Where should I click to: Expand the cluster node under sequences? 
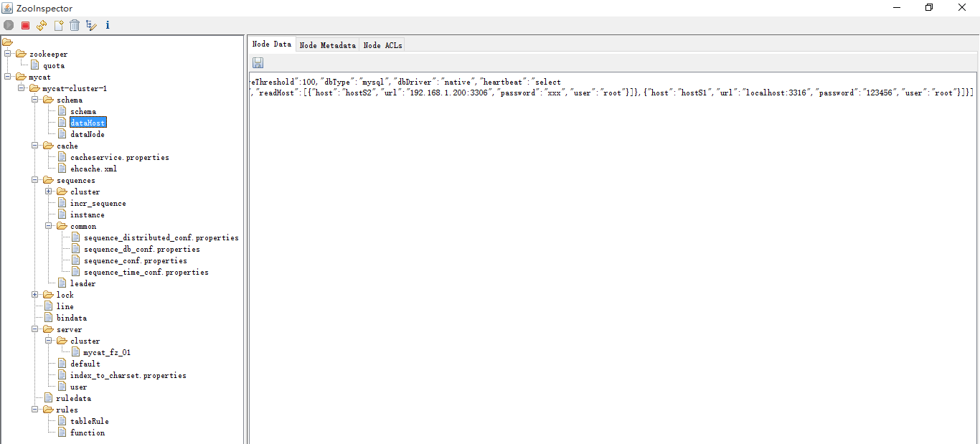pyautogui.click(x=48, y=192)
